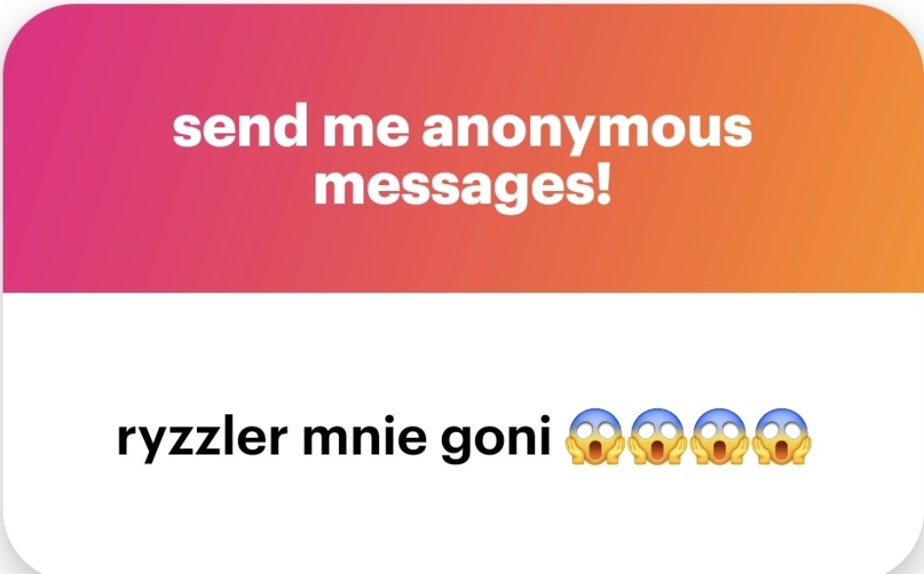Select the "send me anonymous messages!" heading
The image size is (924, 574).
click(463, 156)
